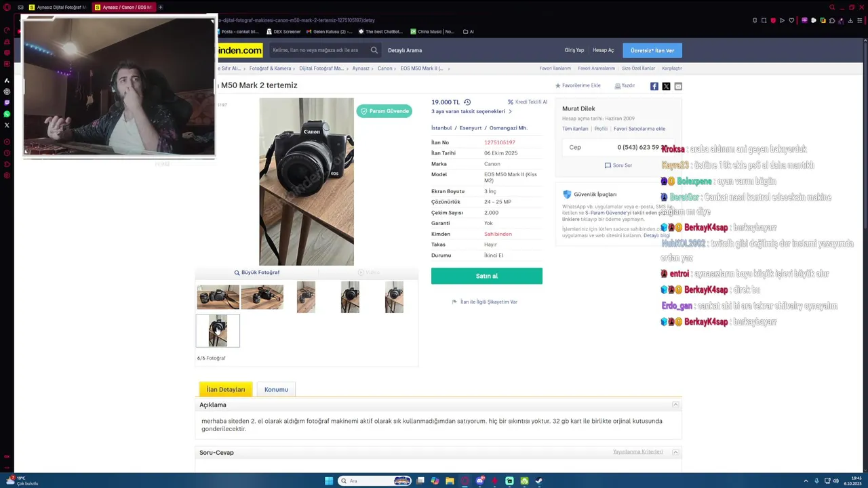Open File Explorer from the taskbar
This screenshot has height=488, width=868.
point(450,481)
